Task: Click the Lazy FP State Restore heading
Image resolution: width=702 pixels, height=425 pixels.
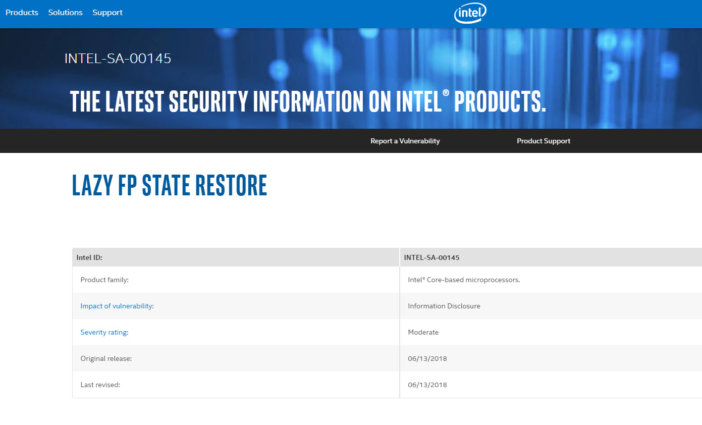Action: click(170, 185)
